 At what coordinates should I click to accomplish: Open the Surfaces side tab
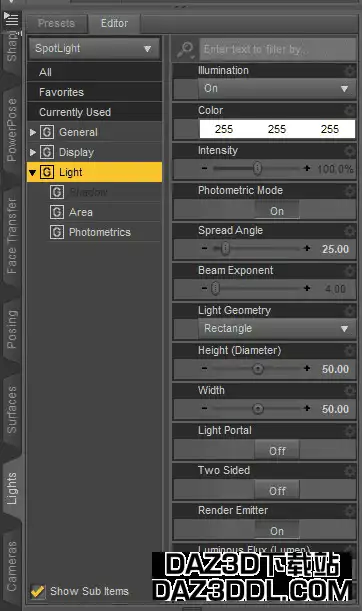click(x=12, y=410)
